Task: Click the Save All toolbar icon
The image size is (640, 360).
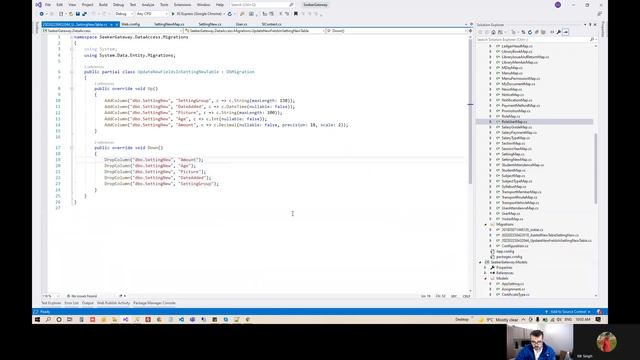Action: pyautogui.click(x=84, y=14)
